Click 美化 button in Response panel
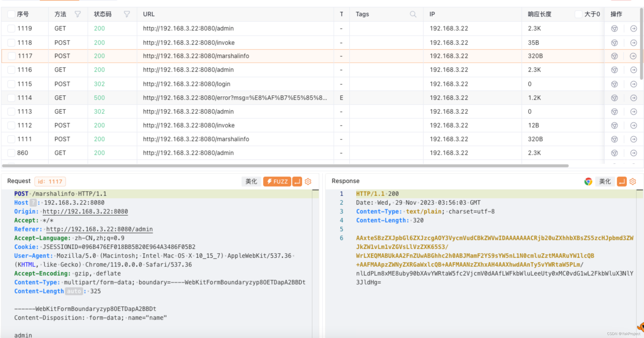The image size is (644, 338). 605,181
